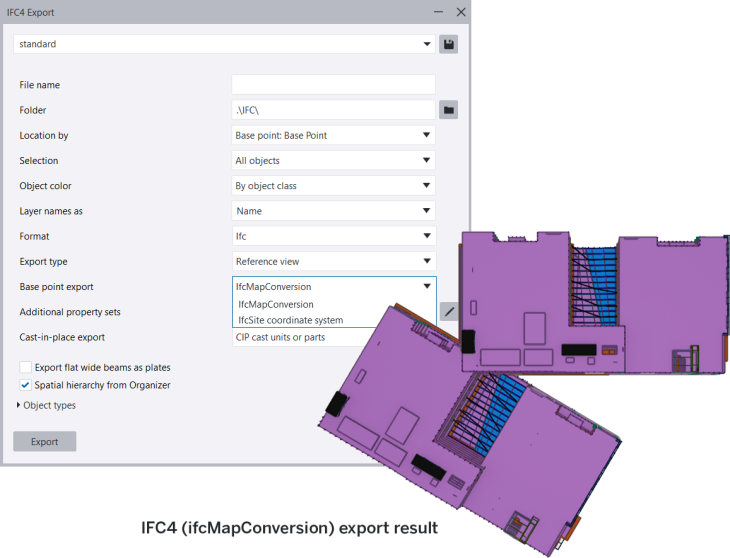730x558 pixels.
Task: Open the standard settings preset dropdown
Action: (x=224, y=44)
